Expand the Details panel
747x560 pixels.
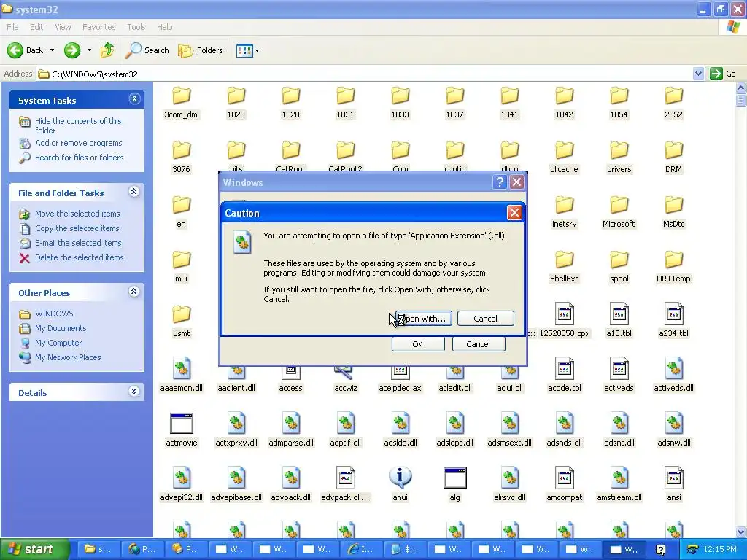pyautogui.click(x=134, y=392)
